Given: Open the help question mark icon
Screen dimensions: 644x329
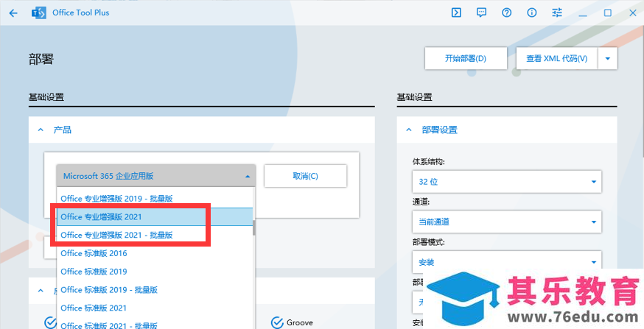Looking at the screenshot, I should tap(507, 13).
